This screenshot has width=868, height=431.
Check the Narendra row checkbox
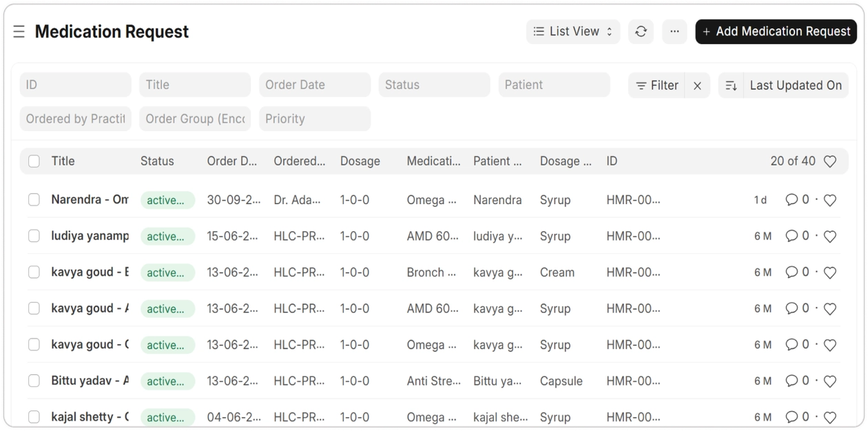click(x=34, y=200)
